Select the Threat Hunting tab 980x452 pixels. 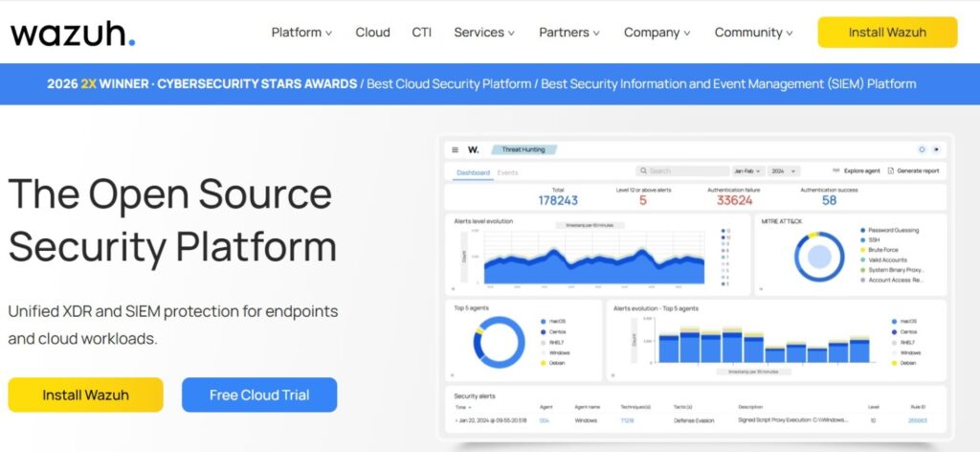[523, 150]
